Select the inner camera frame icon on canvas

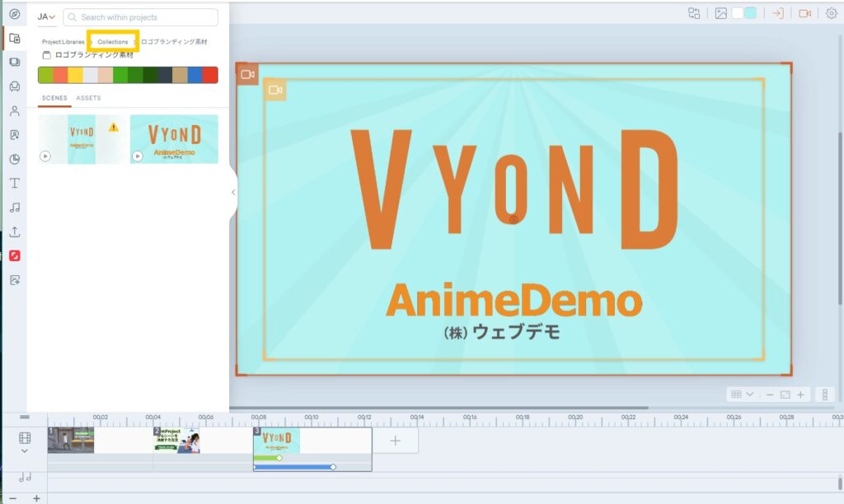pyautogui.click(x=275, y=90)
